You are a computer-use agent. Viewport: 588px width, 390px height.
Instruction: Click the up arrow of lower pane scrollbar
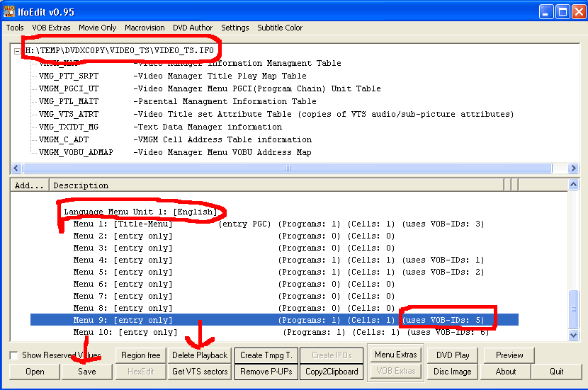click(x=573, y=184)
